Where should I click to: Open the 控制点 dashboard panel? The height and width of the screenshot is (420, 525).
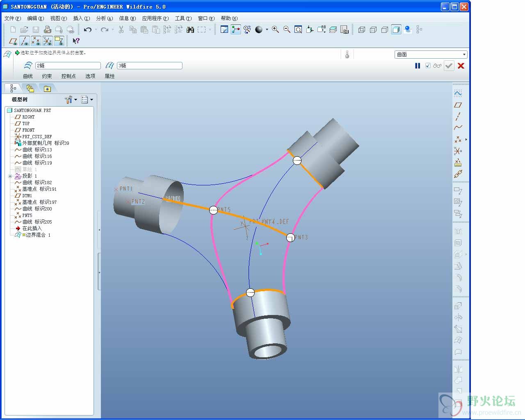click(x=68, y=76)
